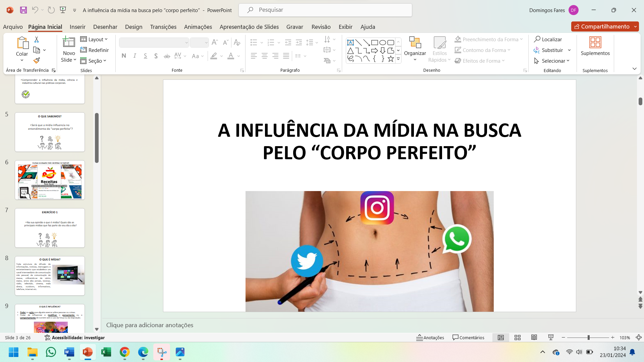The image size is (644, 362).
Task: Switch to Reading view in the status bar
Action: (534, 338)
